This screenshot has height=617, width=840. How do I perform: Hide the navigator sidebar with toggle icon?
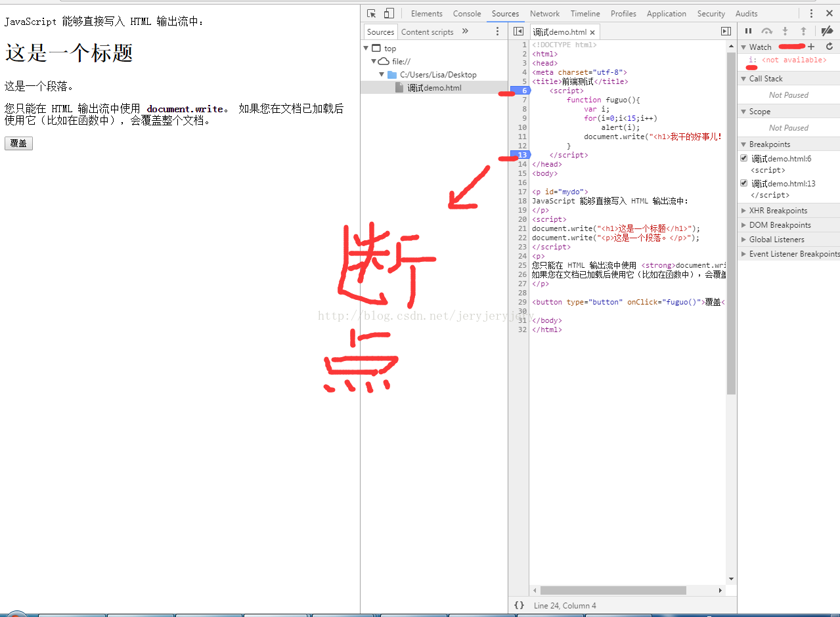coord(518,32)
